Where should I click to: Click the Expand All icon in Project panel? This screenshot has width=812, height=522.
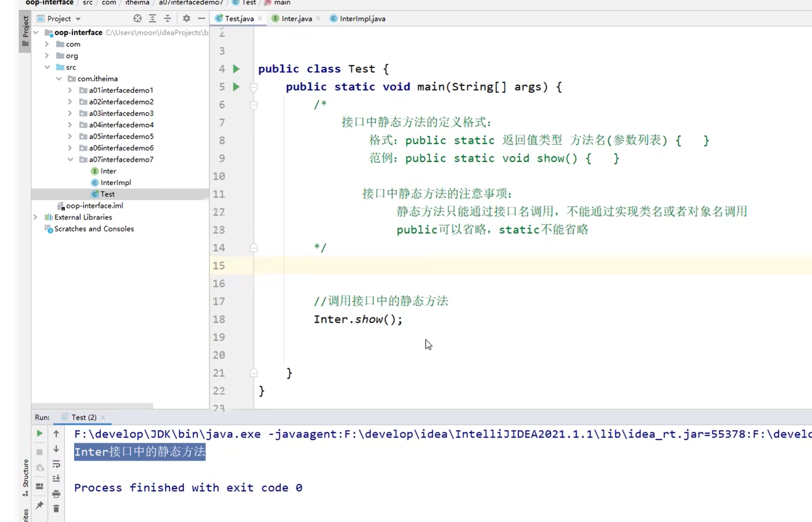click(x=153, y=18)
